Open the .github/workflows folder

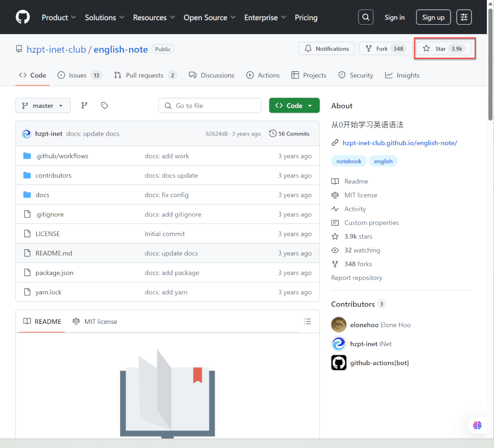coord(61,156)
